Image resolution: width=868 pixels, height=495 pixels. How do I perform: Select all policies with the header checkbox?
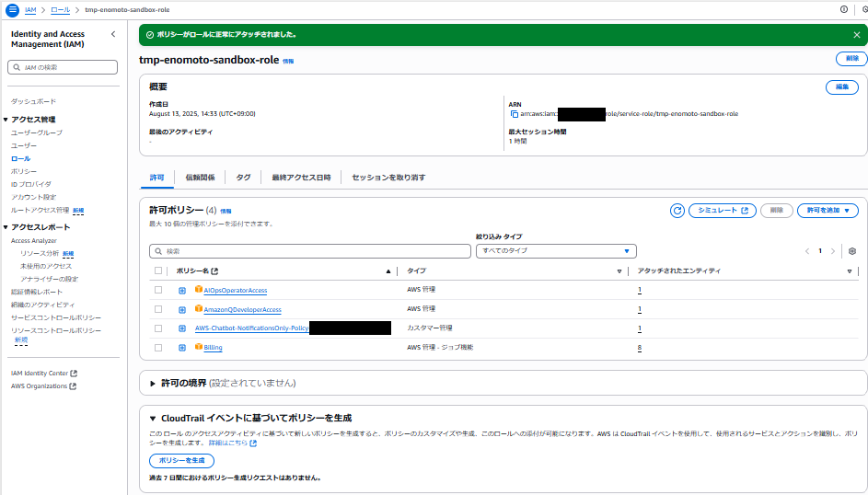158,271
